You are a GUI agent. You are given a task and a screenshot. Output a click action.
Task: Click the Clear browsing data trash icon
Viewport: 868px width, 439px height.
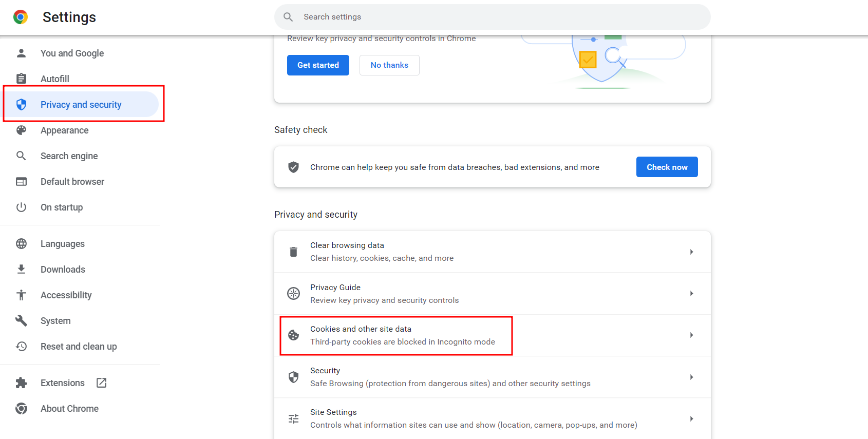293,252
